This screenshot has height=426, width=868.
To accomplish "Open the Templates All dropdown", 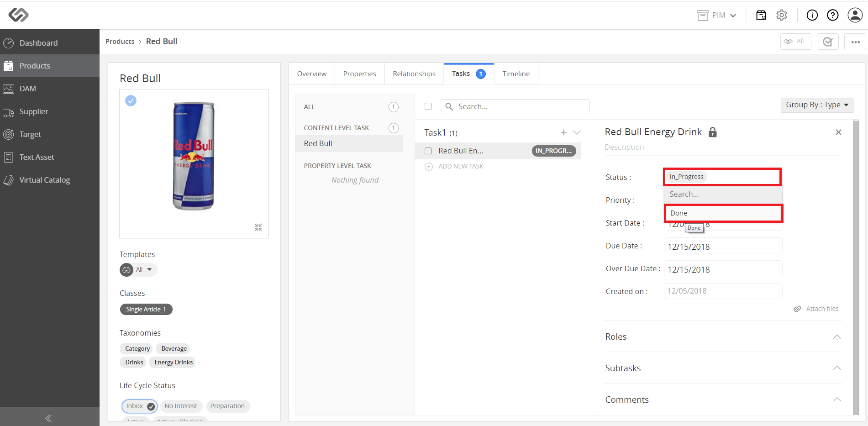I will 139,270.
